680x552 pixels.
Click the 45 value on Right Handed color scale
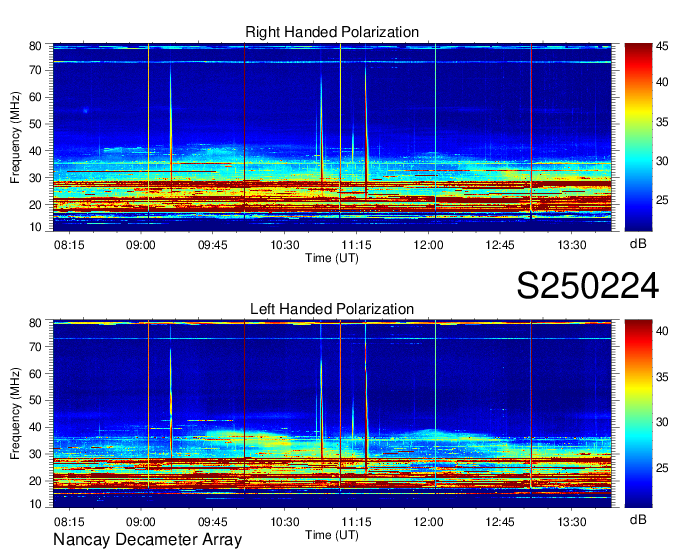tap(662, 46)
